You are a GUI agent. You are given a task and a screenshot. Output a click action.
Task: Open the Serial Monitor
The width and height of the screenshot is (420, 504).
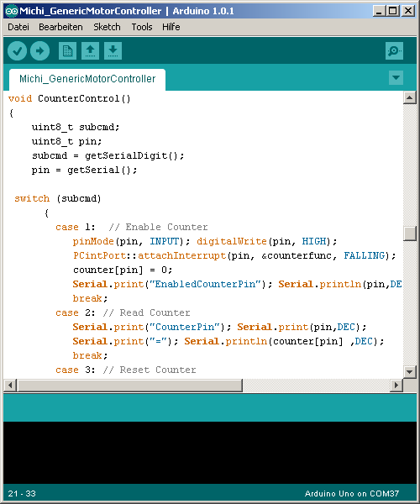click(394, 50)
